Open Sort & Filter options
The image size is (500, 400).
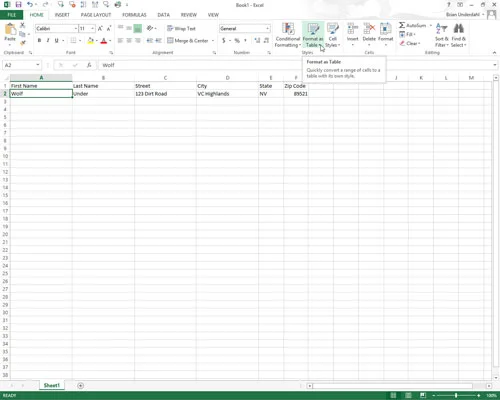(442, 35)
